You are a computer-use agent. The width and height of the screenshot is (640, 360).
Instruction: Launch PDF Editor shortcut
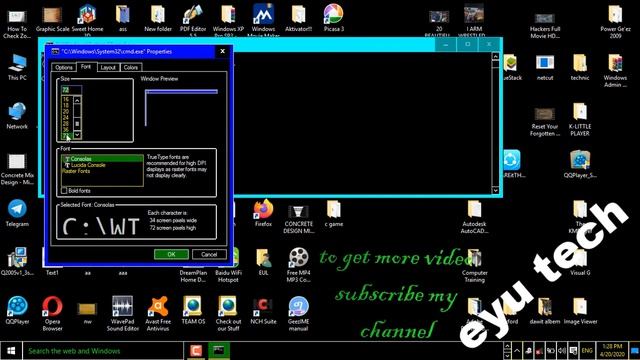pyautogui.click(x=193, y=20)
